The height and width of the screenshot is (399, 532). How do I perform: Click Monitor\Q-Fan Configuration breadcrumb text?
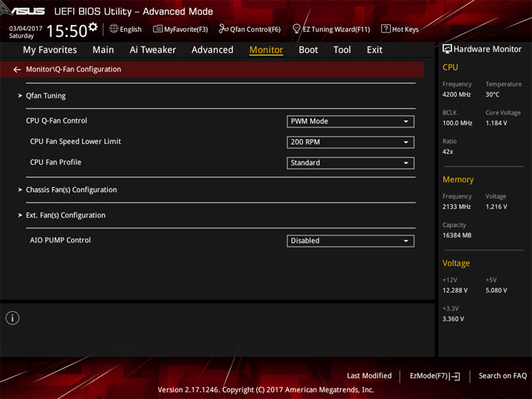click(73, 69)
